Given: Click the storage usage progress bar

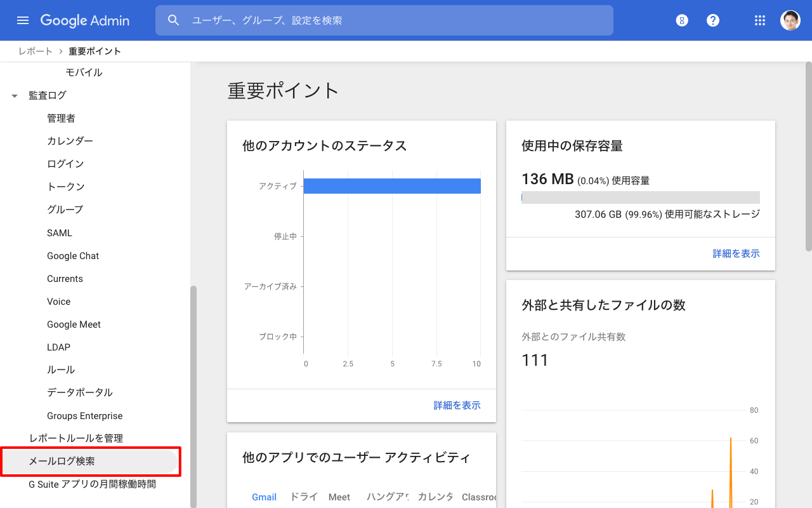Looking at the screenshot, I should [x=641, y=197].
